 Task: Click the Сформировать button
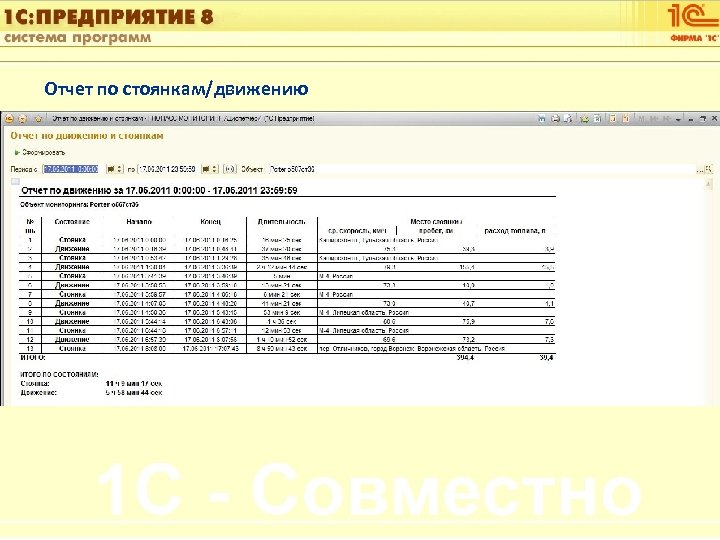pos(40,152)
